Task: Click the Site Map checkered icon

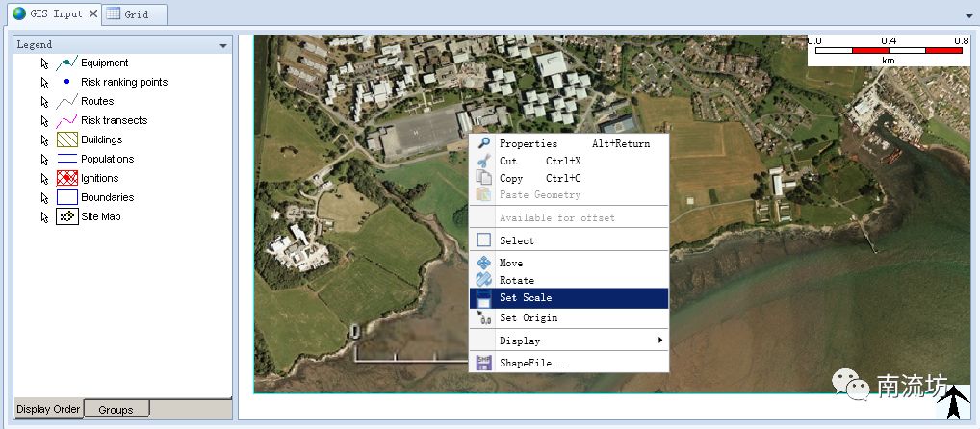Action: coord(66,217)
